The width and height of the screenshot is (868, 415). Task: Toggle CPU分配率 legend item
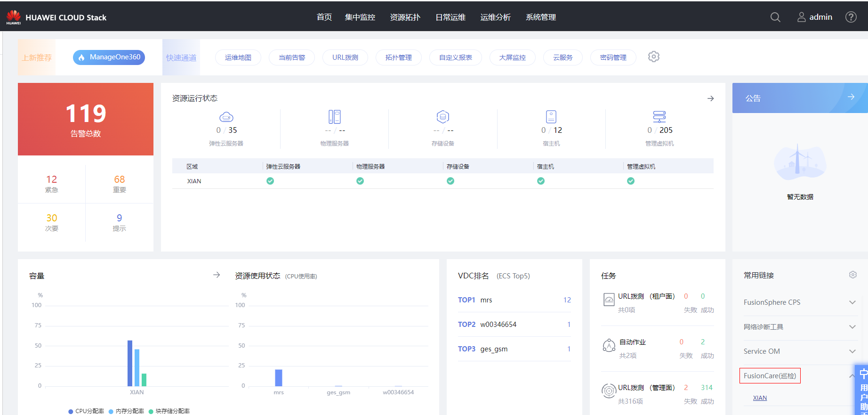click(86, 411)
